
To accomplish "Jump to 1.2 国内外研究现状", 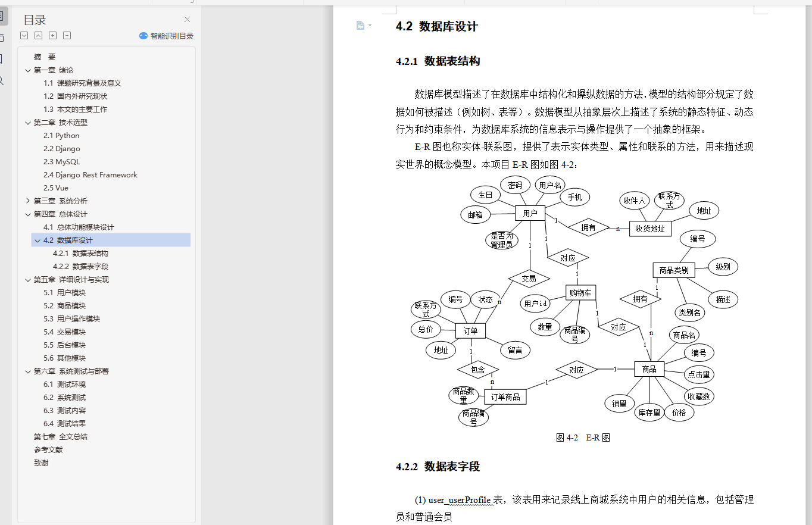I will point(75,96).
